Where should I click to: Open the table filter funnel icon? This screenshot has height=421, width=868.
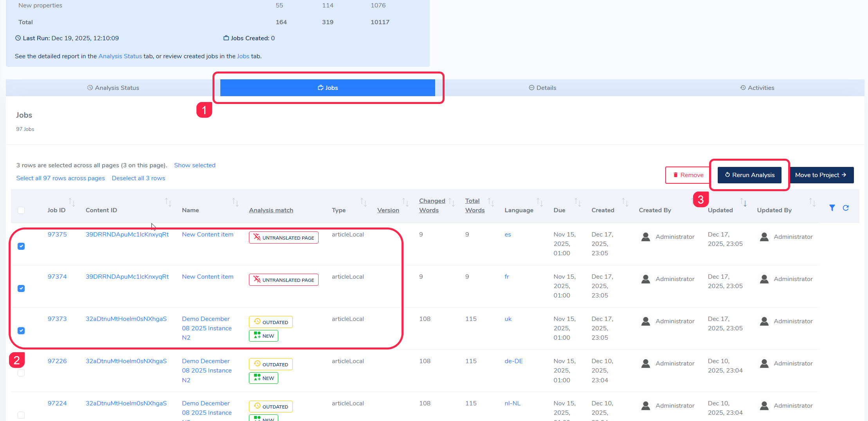coord(832,208)
